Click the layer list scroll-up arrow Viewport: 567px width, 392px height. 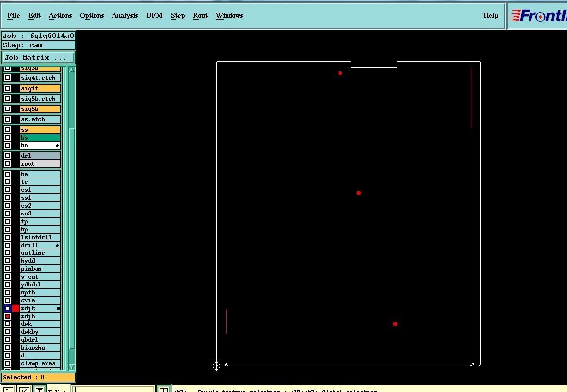click(x=72, y=70)
